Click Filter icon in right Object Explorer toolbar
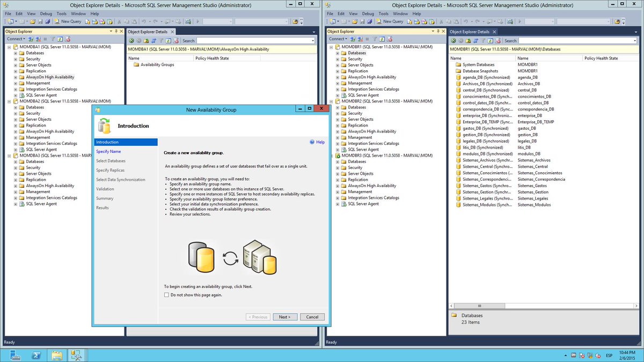The width and height of the screenshot is (644, 362). tap(375, 39)
